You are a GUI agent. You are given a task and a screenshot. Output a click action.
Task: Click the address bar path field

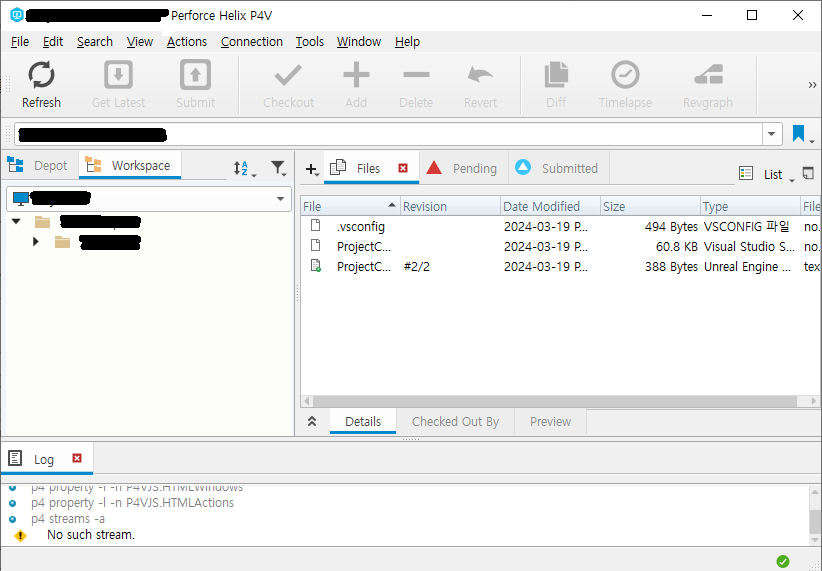[x=388, y=134]
